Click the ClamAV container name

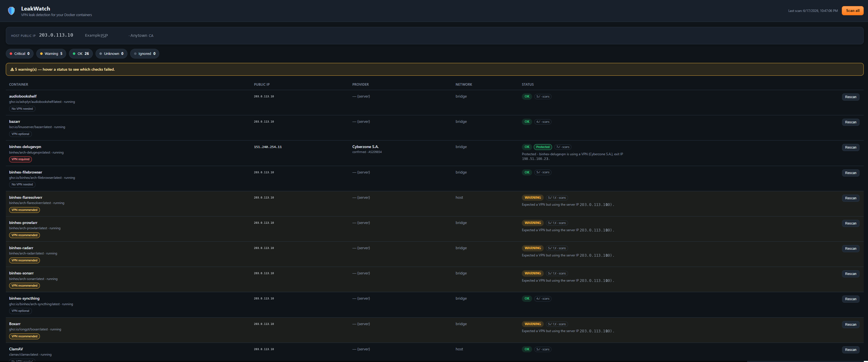pos(16,349)
